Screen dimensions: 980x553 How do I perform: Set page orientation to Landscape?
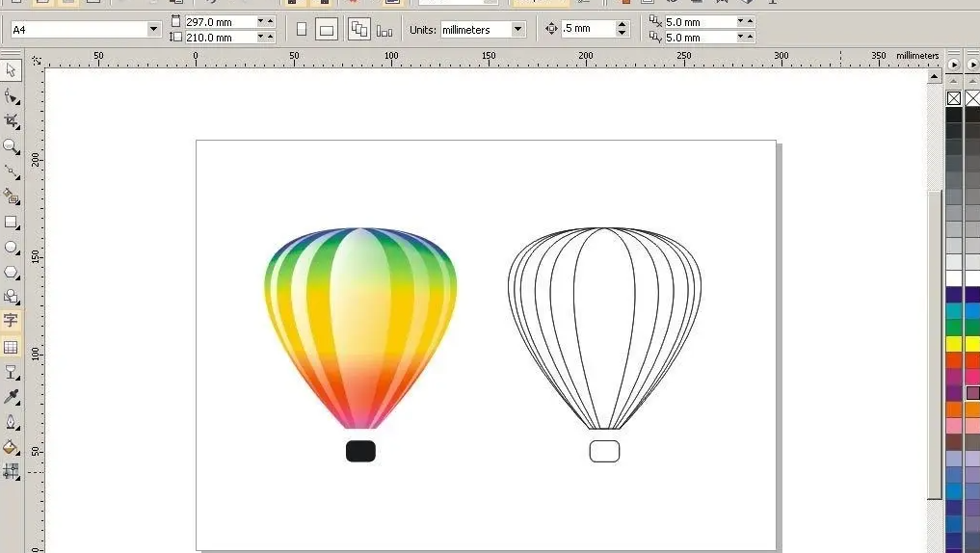[327, 29]
